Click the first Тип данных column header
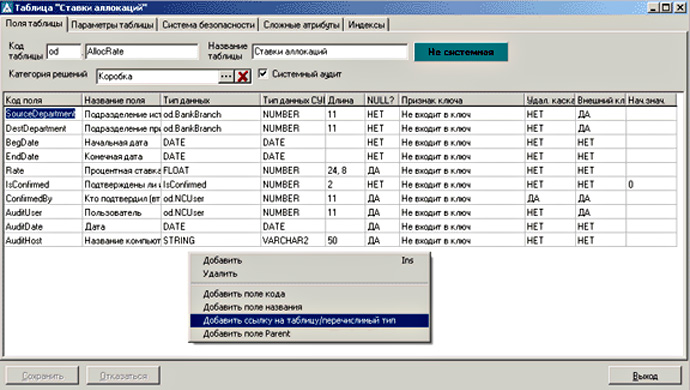Screen dimensions: 690x390 click(x=211, y=100)
